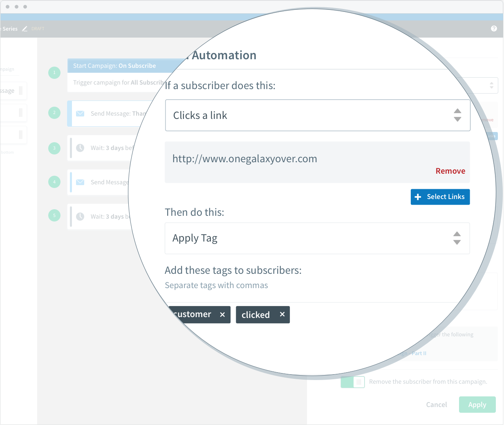This screenshot has width=504, height=425.
Task: Click the step 4 number circle
Action: pyautogui.click(x=54, y=182)
